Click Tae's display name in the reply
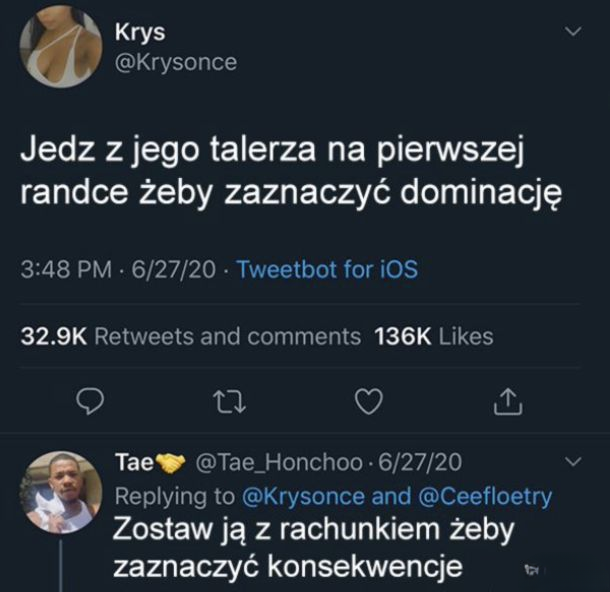 (x=133, y=463)
